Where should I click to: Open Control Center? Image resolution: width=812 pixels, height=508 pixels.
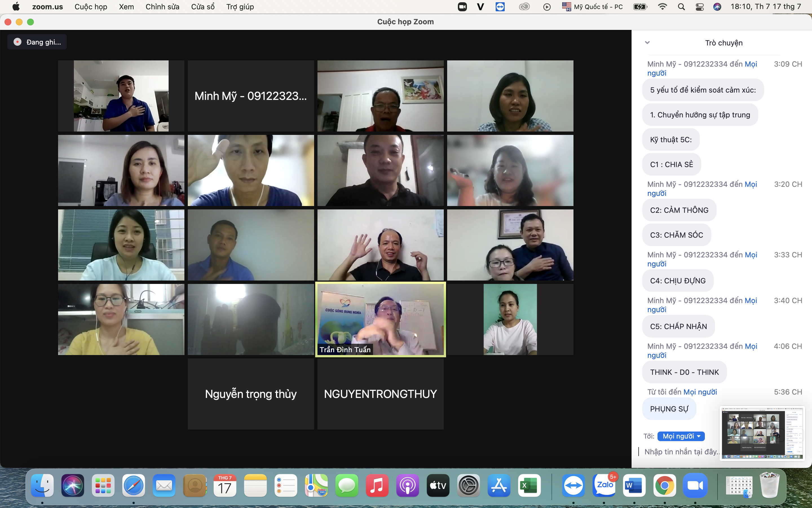pos(700,7)
